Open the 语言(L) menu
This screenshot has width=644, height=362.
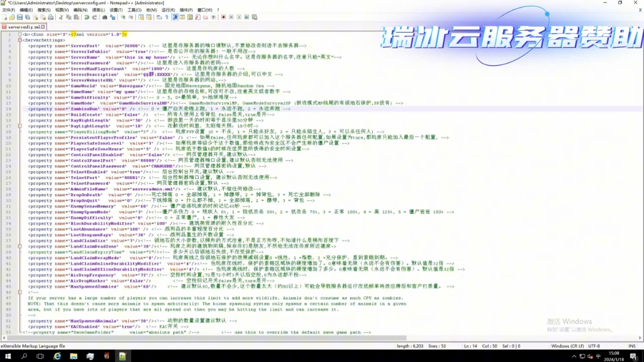click(x=98, y=10)
